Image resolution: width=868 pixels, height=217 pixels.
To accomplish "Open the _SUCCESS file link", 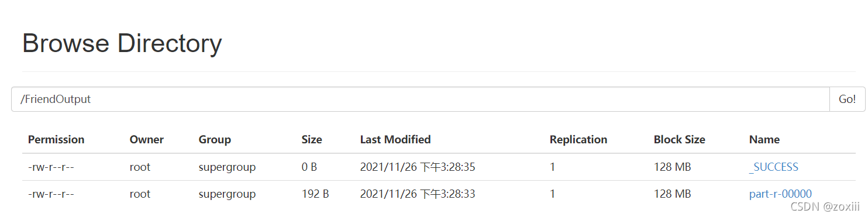I will (x=773, y=167).
